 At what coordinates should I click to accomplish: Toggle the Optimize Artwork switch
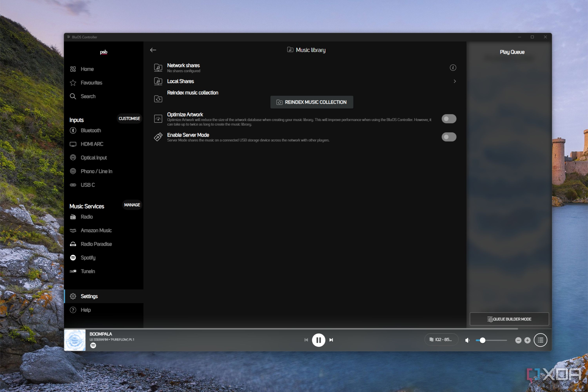(x=449, y=119)
